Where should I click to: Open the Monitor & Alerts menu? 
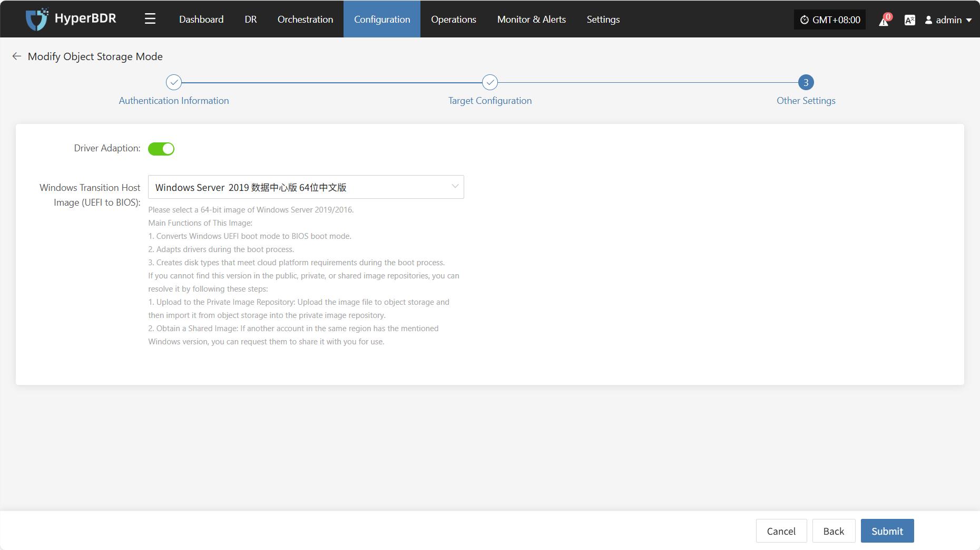tap(532, 20)
